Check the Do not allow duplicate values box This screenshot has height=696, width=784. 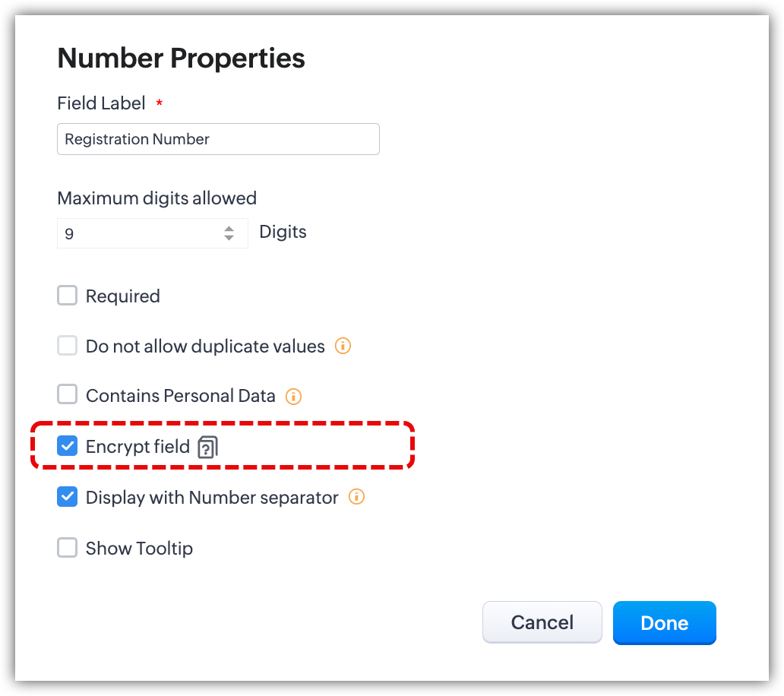68,346
